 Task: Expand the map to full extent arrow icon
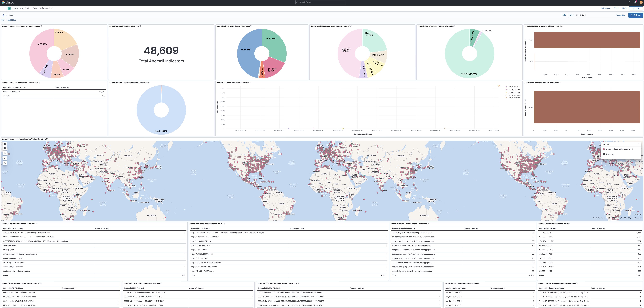click(x=5, y=158)
